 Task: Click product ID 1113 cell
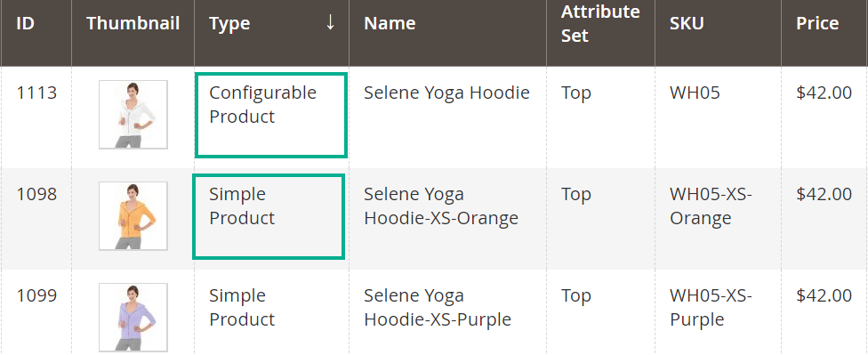(36, 93)
